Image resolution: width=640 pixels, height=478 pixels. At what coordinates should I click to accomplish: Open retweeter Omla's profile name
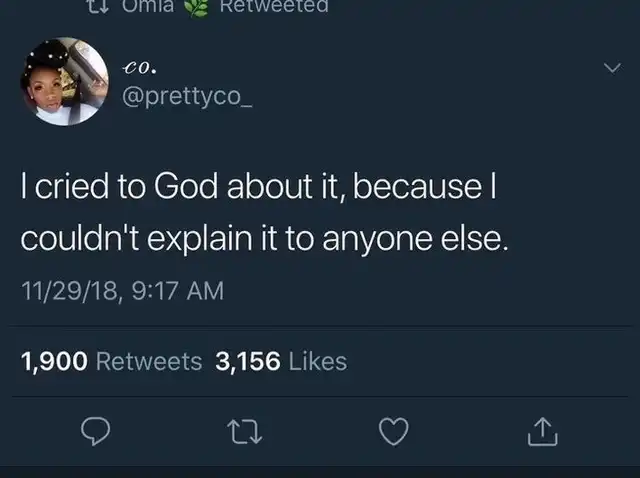150,6
